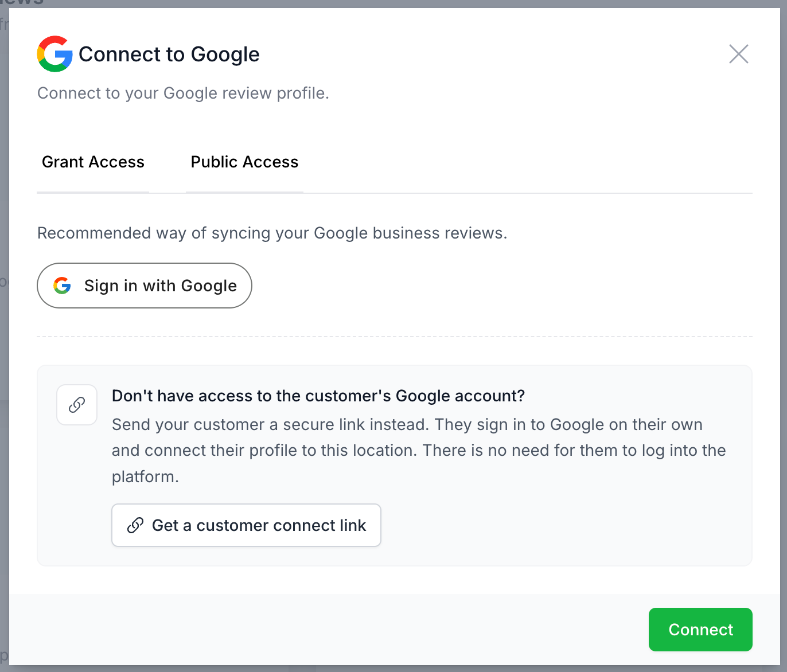Get a customer connect link
Screen dimensions: 787x672
(247, 525)
